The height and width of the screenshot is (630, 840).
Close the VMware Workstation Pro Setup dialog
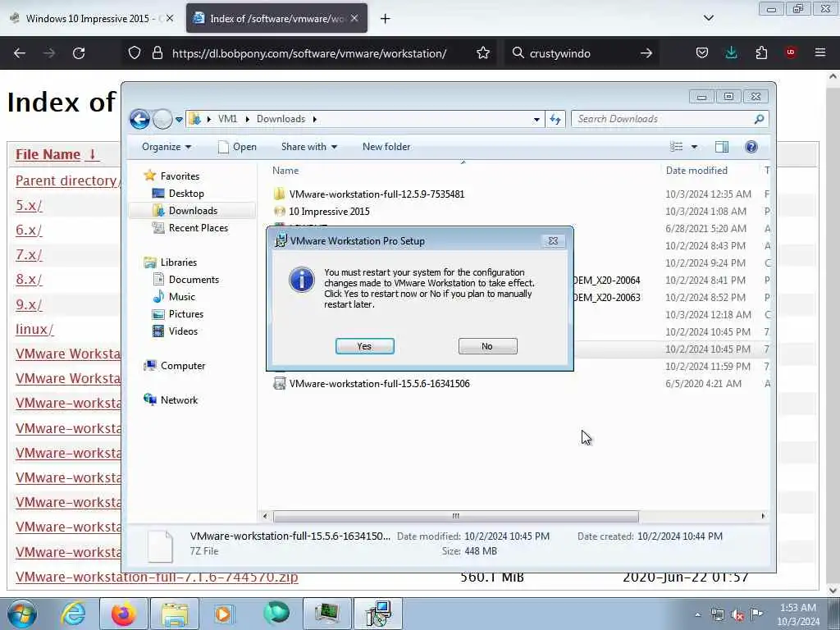pos(553,241)
